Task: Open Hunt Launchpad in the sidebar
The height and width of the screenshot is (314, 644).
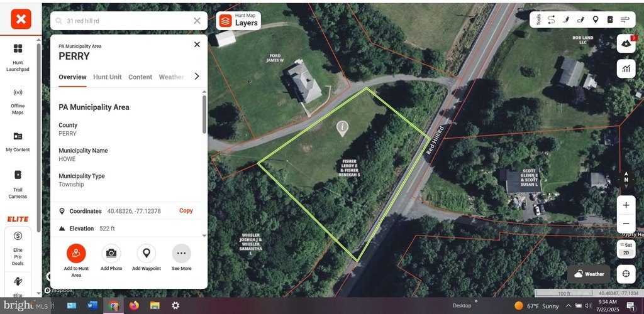Action: [18, 58]
